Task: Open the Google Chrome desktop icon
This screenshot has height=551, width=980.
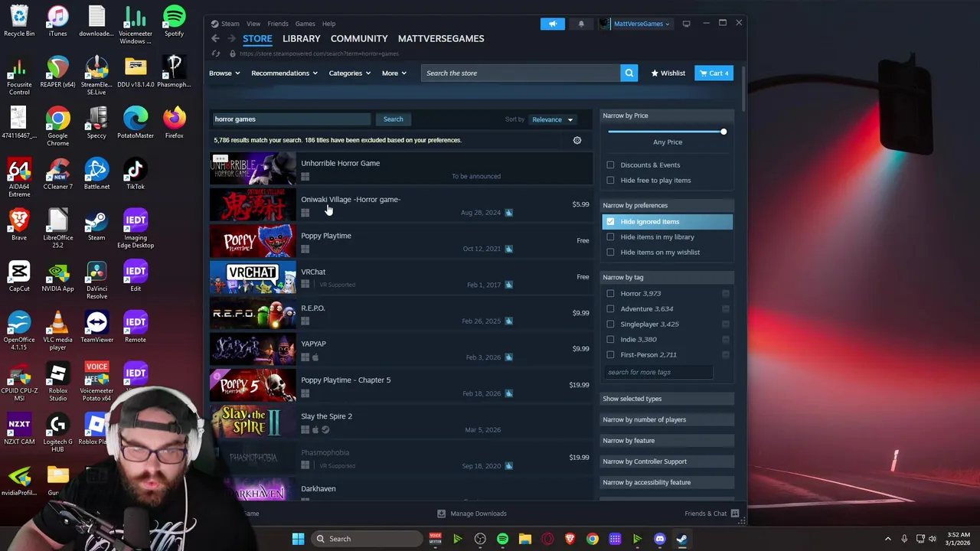Action: click(57, 126)
